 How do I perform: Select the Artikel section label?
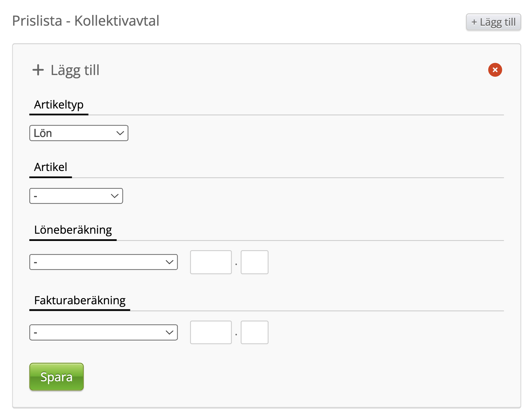(51, 167)
